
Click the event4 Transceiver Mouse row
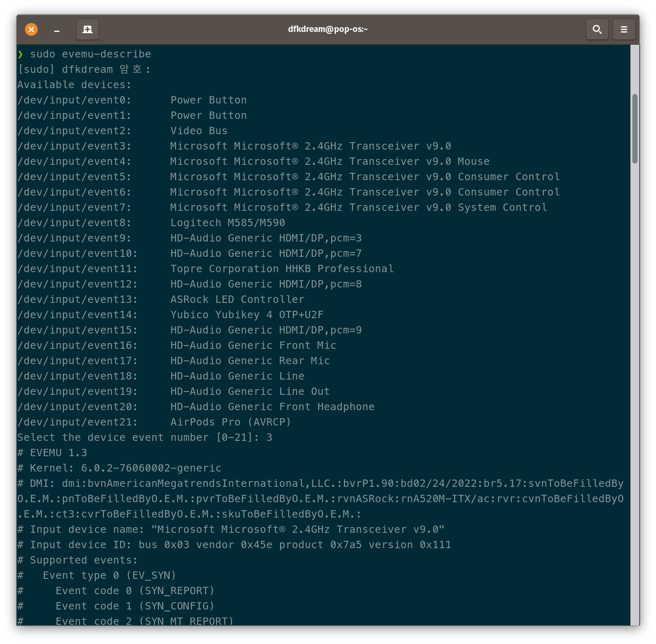click(254, 161)
